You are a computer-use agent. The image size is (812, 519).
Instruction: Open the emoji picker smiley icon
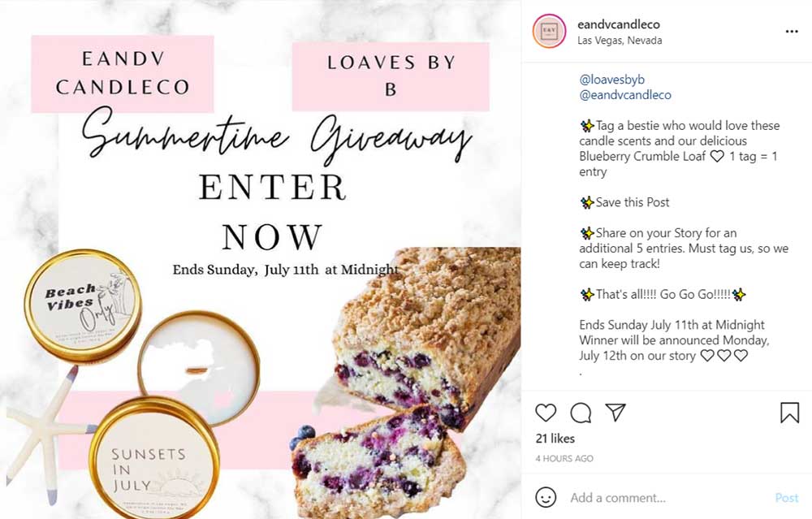(x=546, y=497)
